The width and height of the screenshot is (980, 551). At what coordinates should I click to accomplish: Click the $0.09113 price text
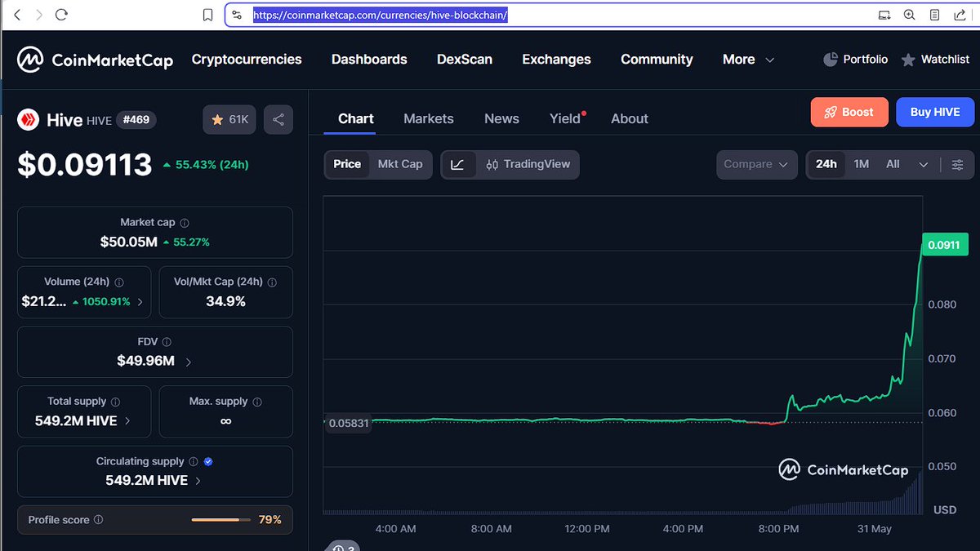tap(85, 164)
